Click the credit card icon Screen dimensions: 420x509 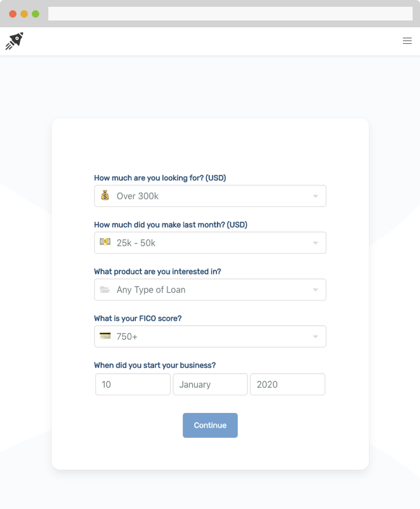pyautogui.click(x=105, y=336)
